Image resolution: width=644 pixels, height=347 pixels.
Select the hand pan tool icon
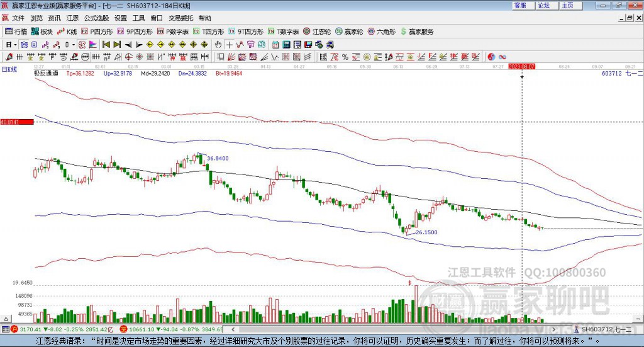pos(218,45)
